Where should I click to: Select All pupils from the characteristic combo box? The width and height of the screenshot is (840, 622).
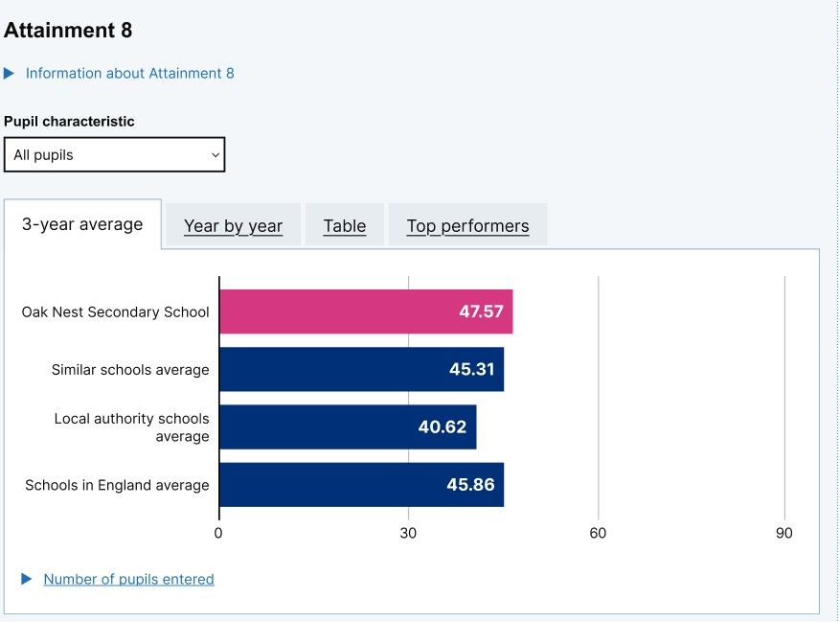115,154
